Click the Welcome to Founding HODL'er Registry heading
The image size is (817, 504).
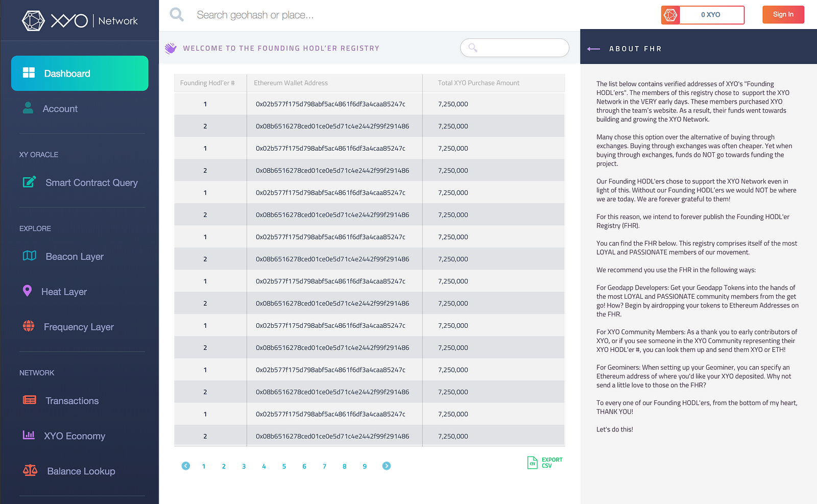point(281,49)
